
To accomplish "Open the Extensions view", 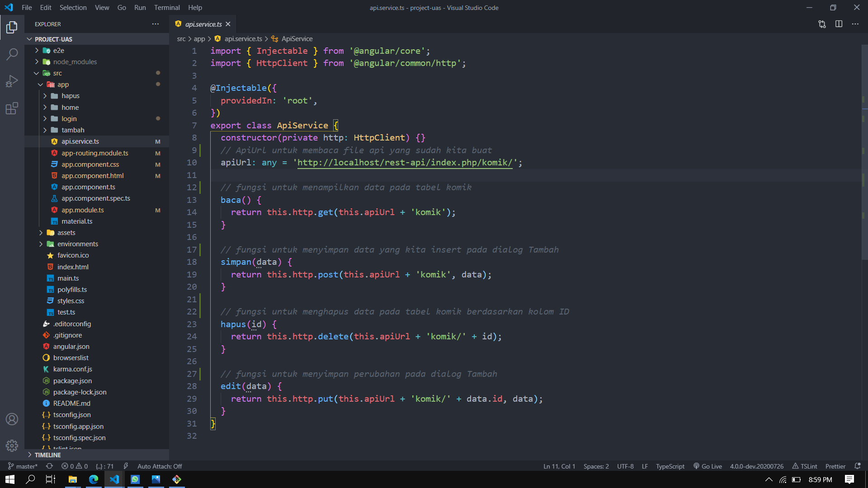I will 12,108.
